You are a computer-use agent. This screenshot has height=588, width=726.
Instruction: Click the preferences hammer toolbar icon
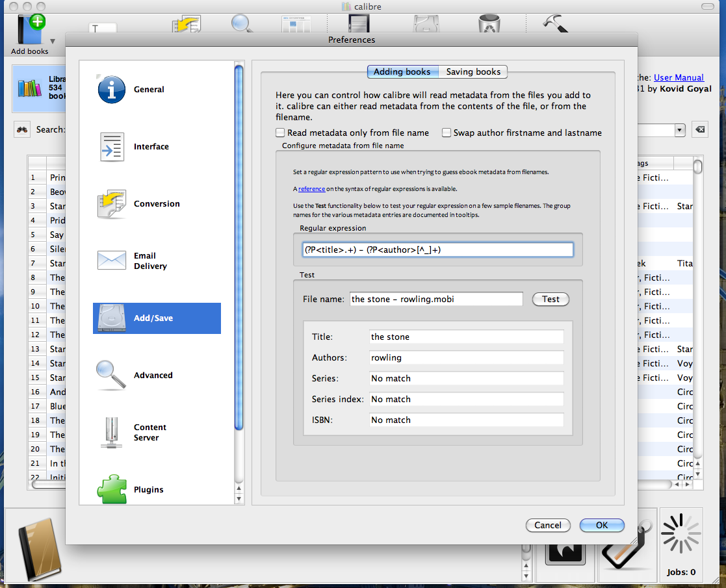pyautogui.click(x=555, y=23)
